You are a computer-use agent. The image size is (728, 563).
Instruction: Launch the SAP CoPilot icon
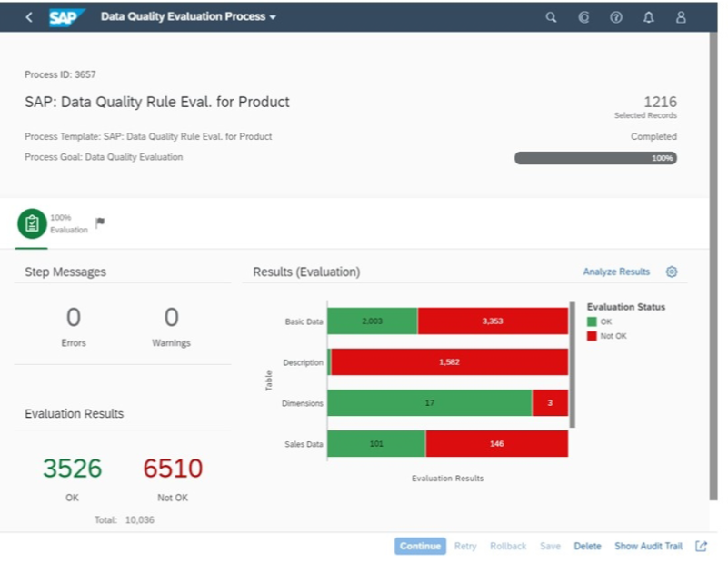pyautogui.click(x=583, y=16)
